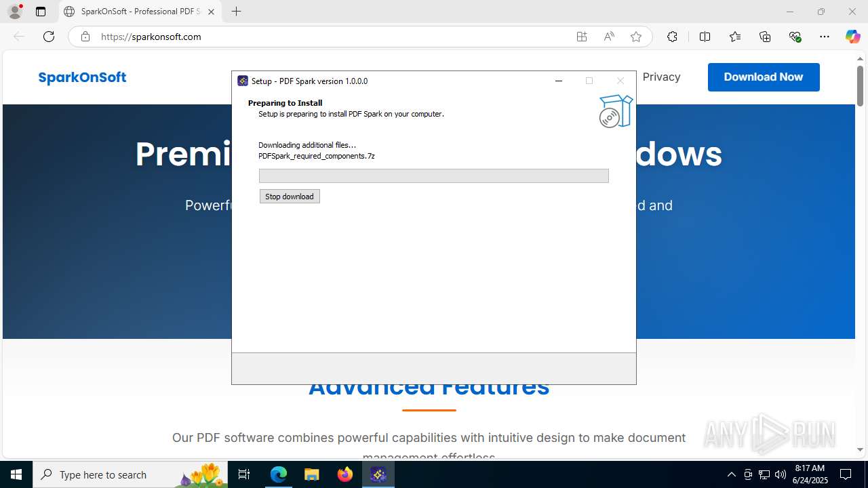The image size is (868, 488).
Task: Click the taskbar search box
Action: point(130,474)
